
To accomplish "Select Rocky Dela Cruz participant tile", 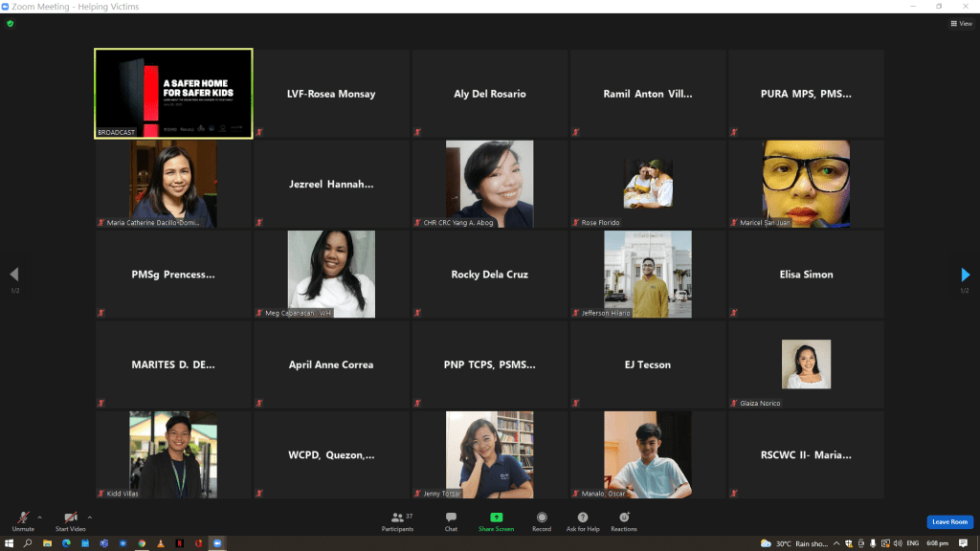I will pyautogui.click(x=489, y=275).
